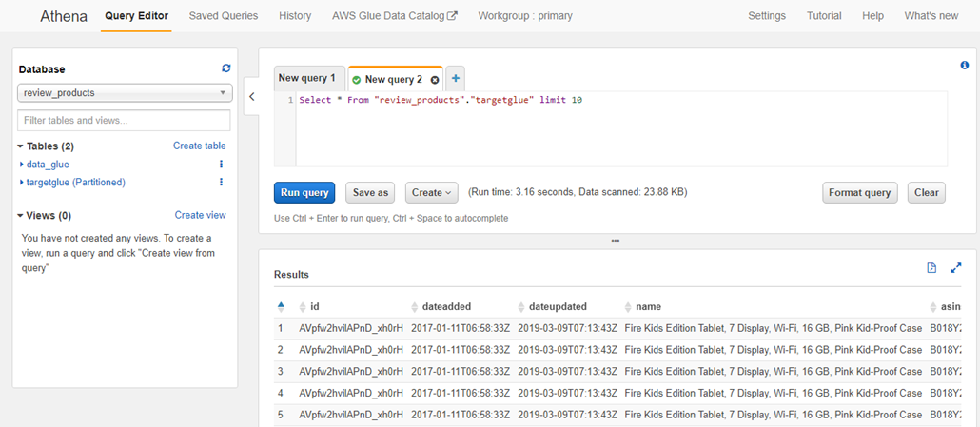Click the Create table link

[200, 146]
